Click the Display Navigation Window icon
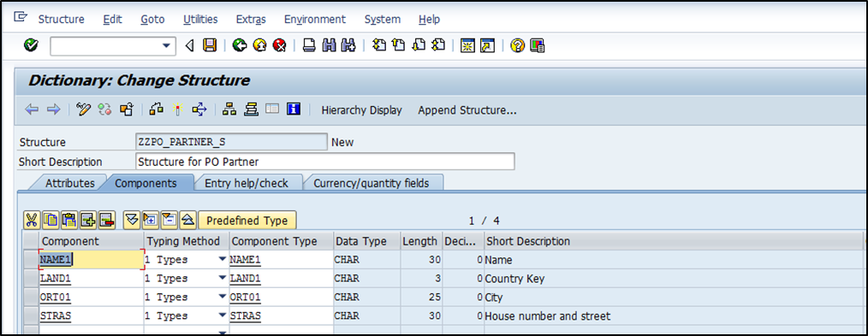The height and width of the screenshot is (336, 868). coord(251,109)
